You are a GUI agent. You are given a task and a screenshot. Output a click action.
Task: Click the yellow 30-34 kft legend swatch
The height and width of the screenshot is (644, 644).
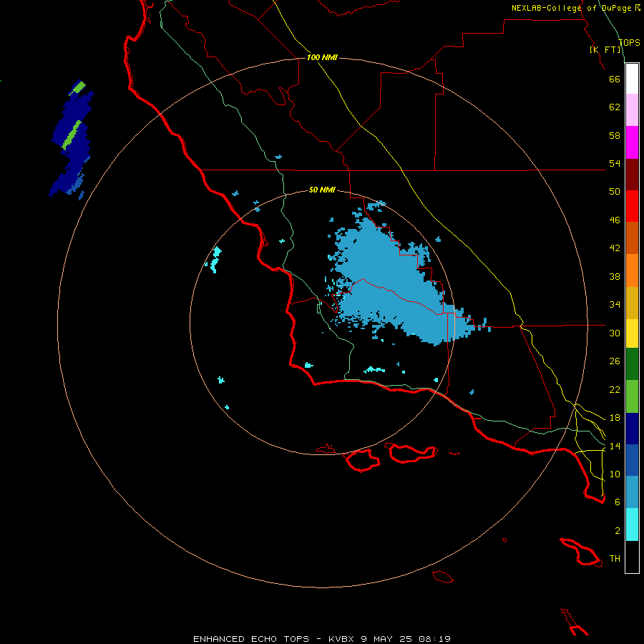pyautogui.click(x=632, y=333)
